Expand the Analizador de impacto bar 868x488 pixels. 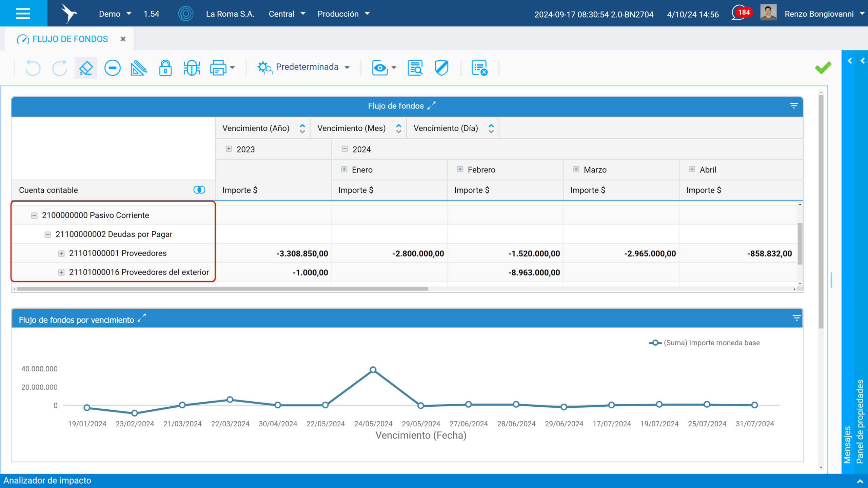860,481
